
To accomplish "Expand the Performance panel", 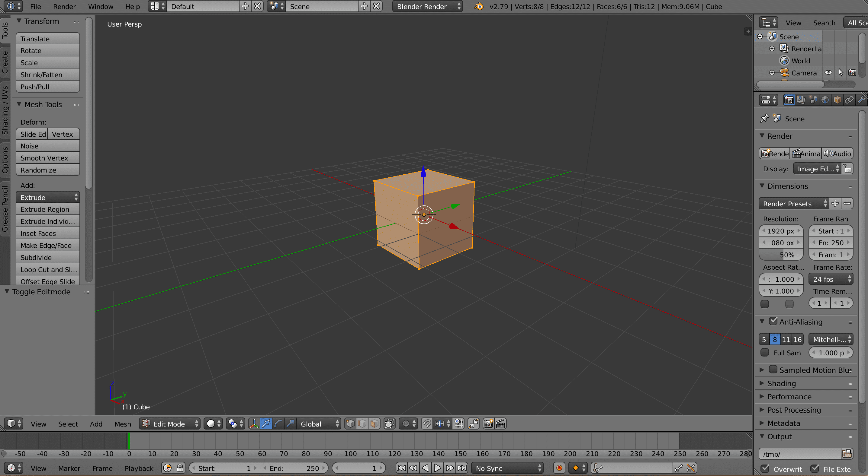I will 789,397.
